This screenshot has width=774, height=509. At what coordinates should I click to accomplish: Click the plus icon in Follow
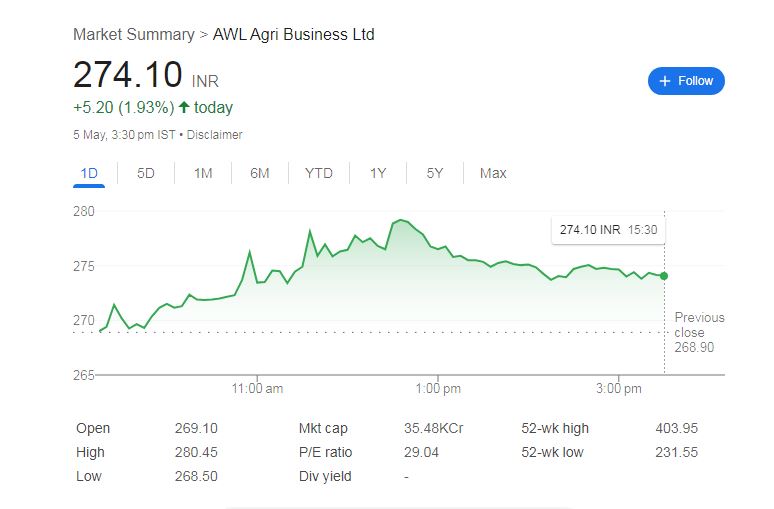tap(665, 81)
